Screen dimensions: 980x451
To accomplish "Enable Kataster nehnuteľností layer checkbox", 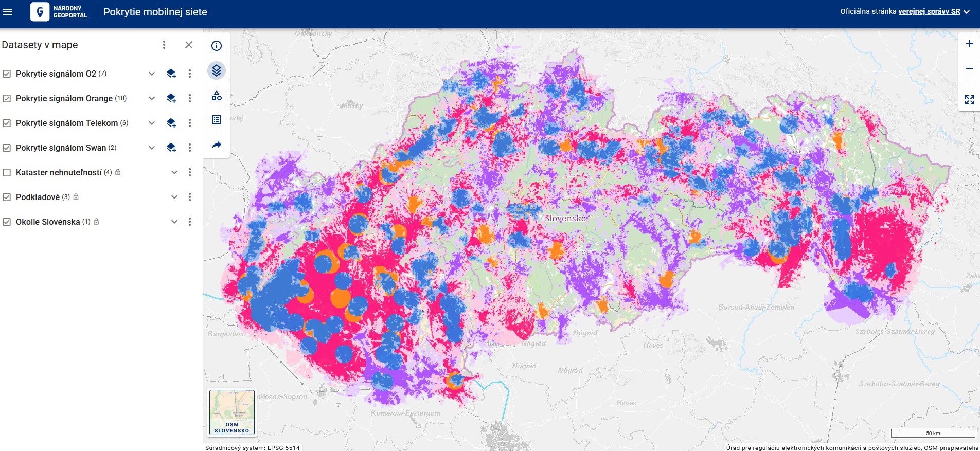I will (x=7, y=172).
